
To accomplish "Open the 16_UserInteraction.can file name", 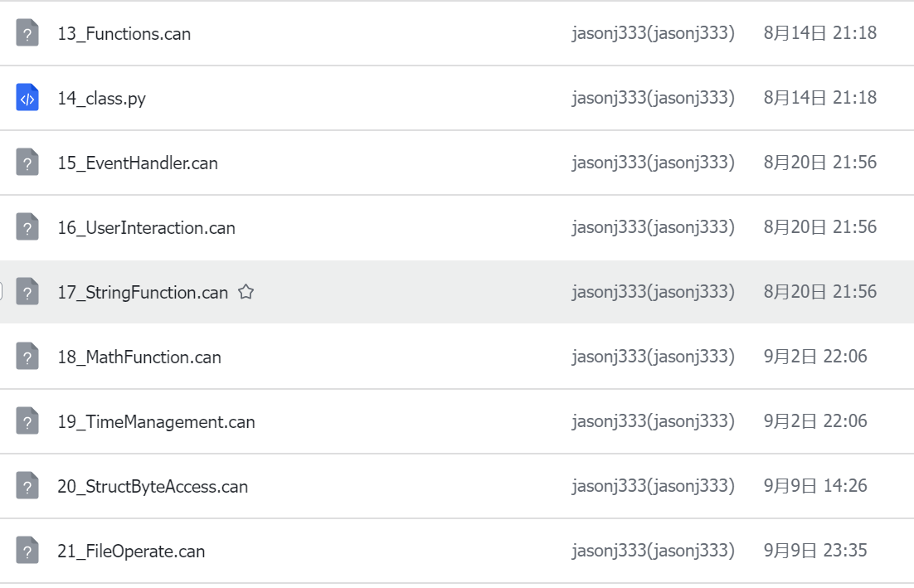I will pyautogui.click(x=146, y=228).
